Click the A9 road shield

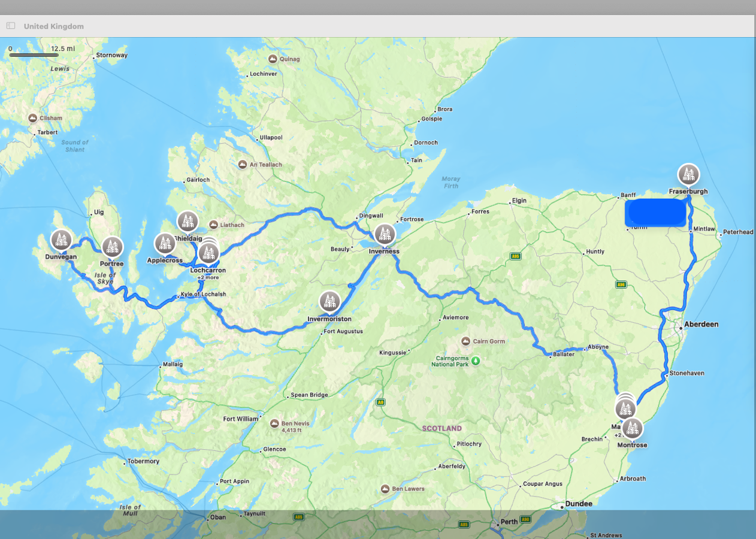click(x=380, y=402)
